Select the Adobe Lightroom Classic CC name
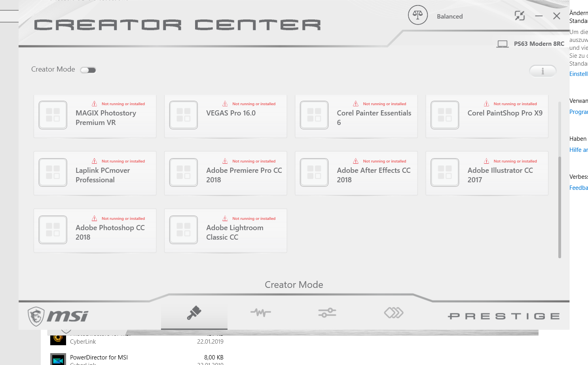Screen dimensions: 588x365 [x=235, y=233]
